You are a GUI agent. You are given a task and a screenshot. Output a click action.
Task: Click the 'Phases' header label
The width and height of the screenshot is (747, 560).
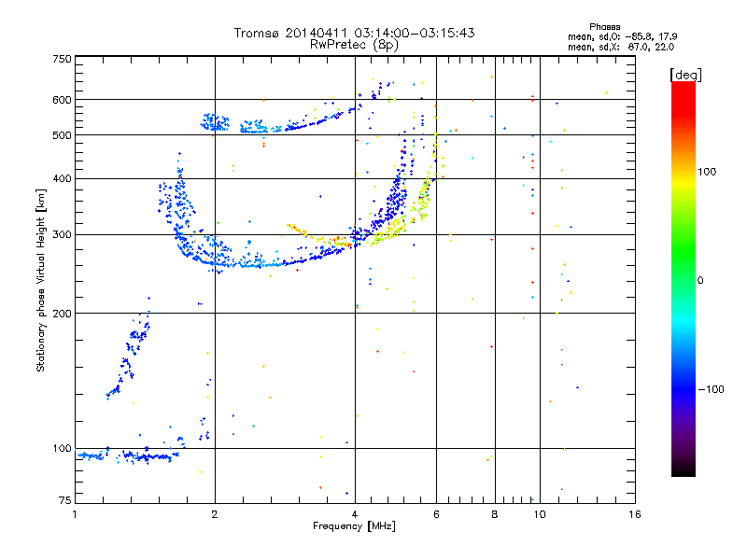click(604, 27)
